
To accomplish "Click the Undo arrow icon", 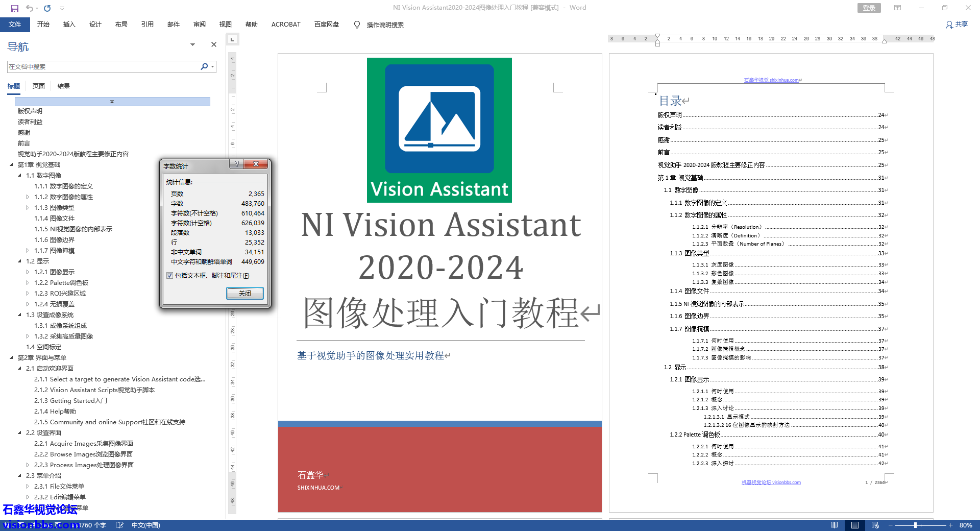I will click(x=30, y=8).
